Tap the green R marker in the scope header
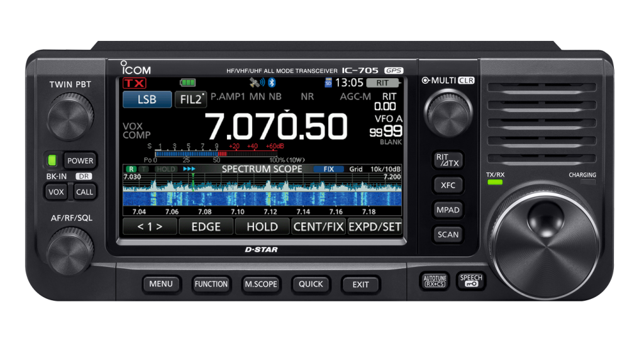The height and width of the screenshot is (343, 644). pos(131,169)
